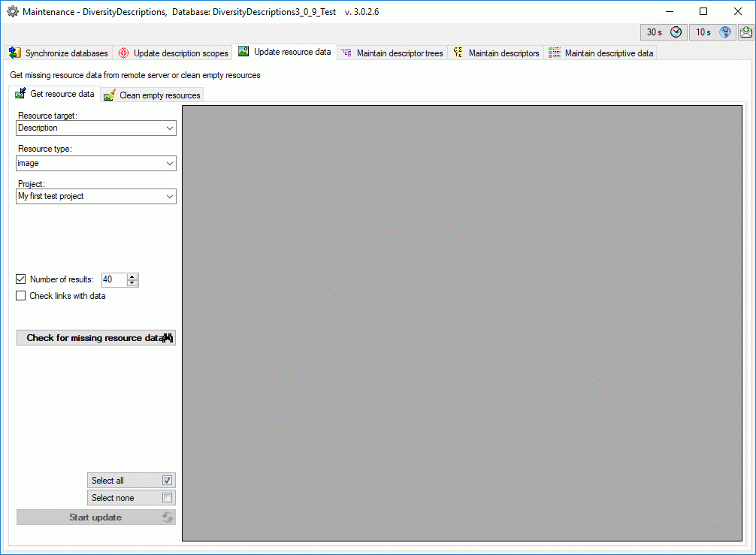Viewport: 756px width, 555px height.
Task: Expand the Resource target dropdown
Action: click(169, 128)
